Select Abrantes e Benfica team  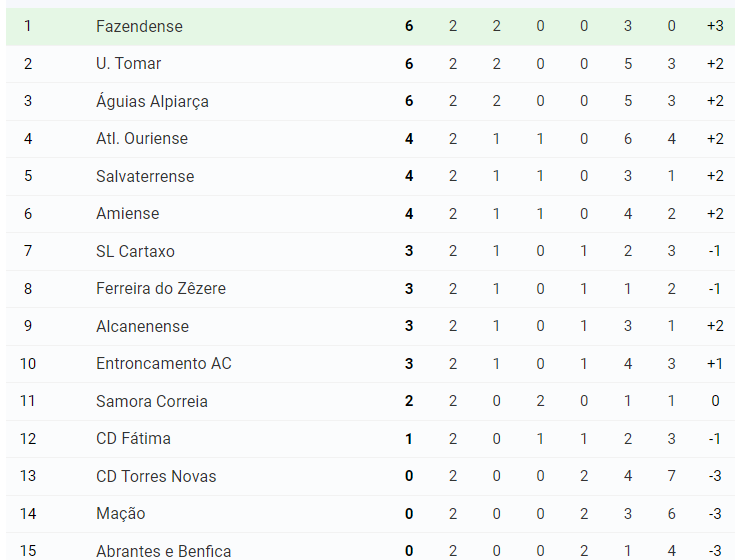[164, 551]
